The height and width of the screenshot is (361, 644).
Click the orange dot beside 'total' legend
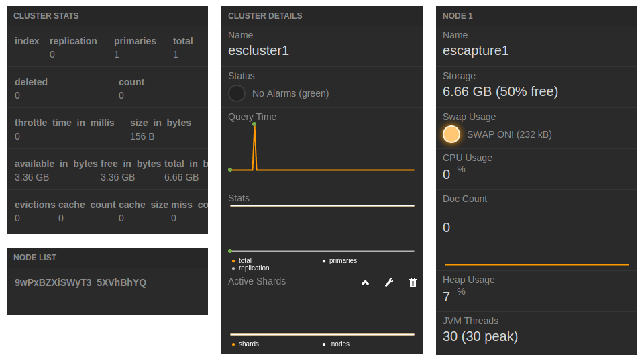click(x=233, y=260)
